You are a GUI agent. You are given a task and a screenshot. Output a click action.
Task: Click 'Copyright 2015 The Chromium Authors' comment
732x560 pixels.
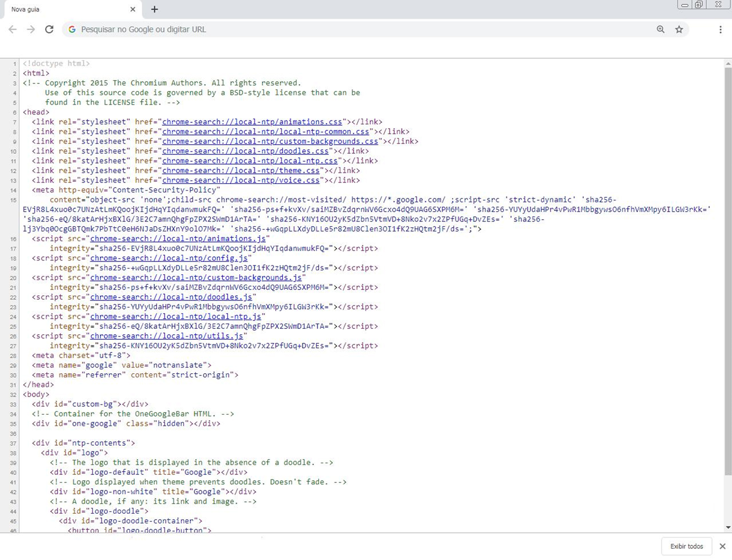pyautogui.click(x=162, y=83)
